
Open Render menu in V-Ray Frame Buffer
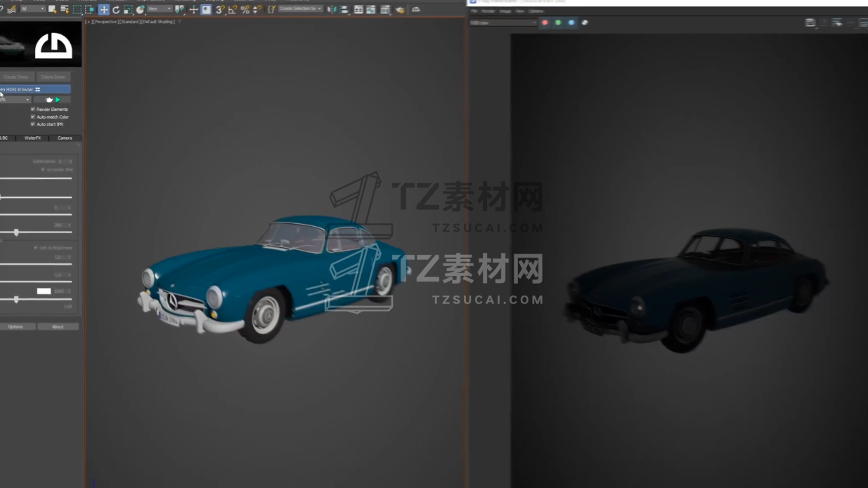click(488, 11)
